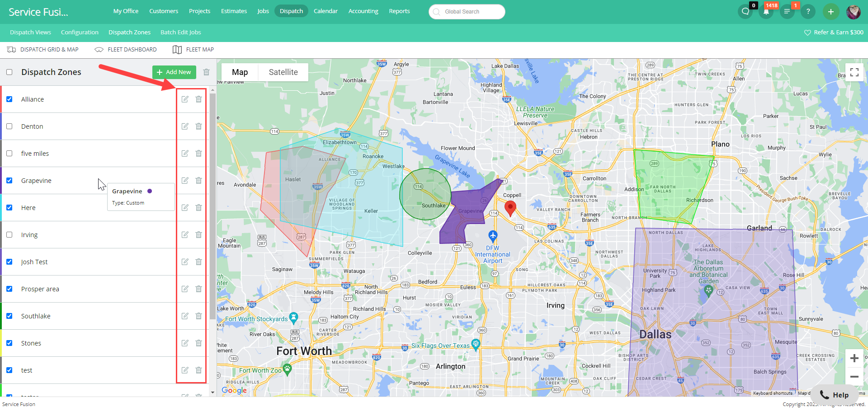Image resolution: width=868 pixels, height=411 pixels.
Task: Open the Help phone button
Action: tap(834, 395)
